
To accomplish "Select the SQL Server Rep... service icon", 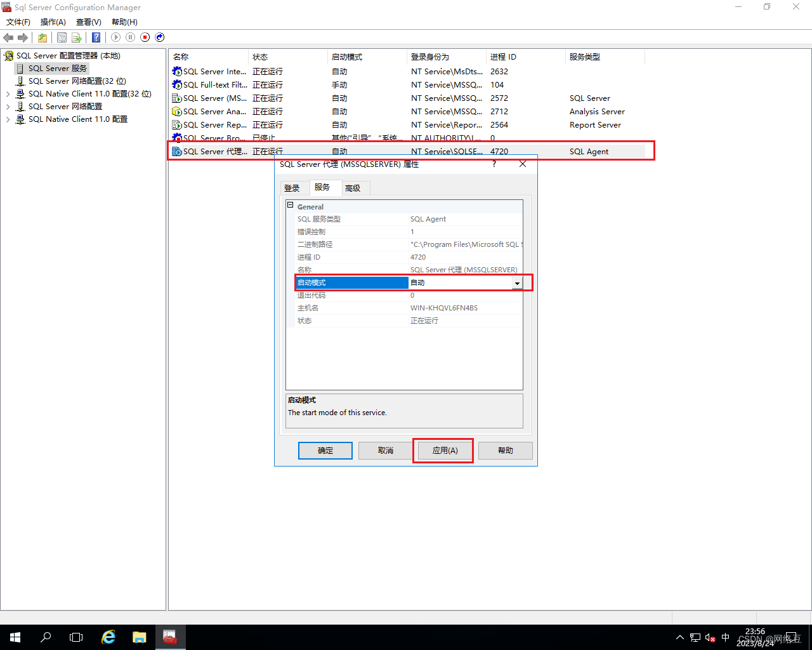I will coord(177,125).
